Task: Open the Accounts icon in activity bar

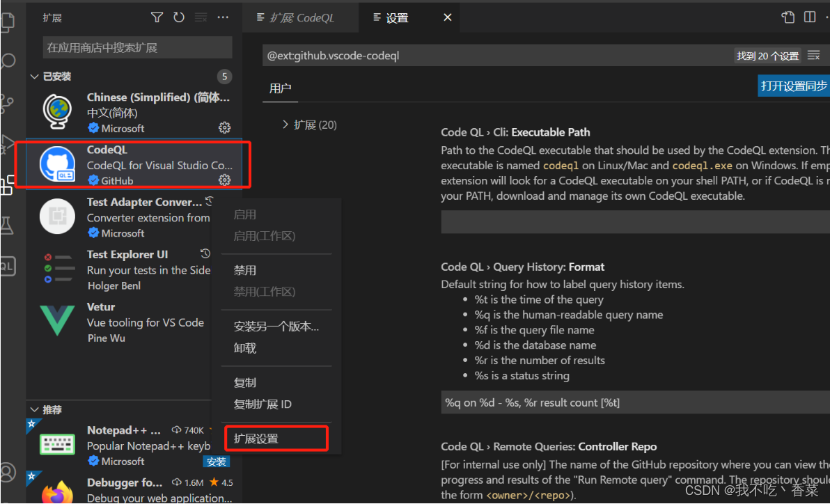Action: pyautogui.click(x=8, y=472)
